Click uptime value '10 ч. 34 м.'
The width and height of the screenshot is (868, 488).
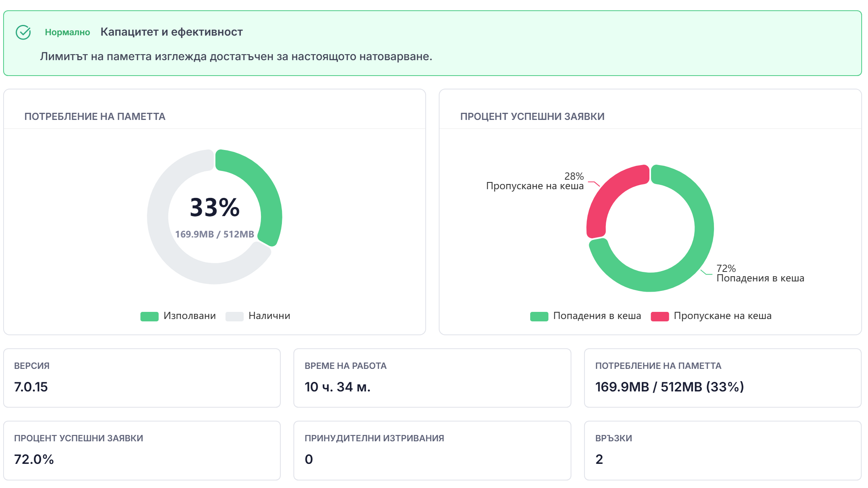pyautogui.click(x=337, y=387)
